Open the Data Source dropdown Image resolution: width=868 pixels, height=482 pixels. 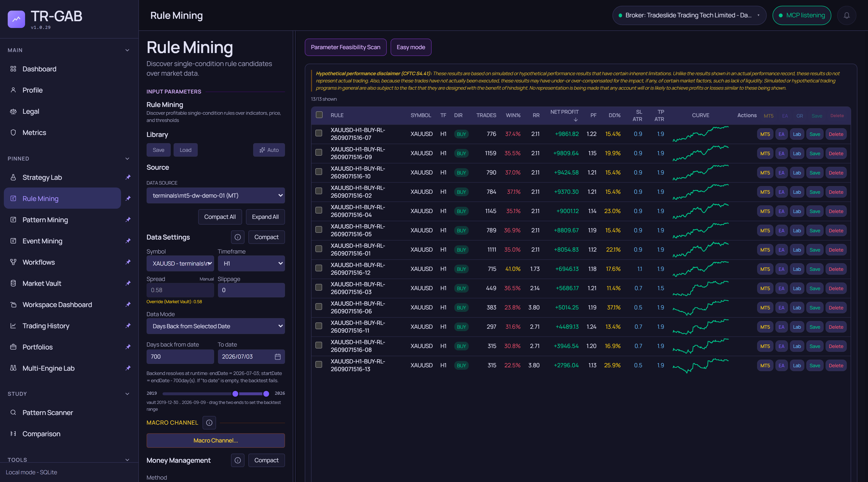[x=216, y=195]
